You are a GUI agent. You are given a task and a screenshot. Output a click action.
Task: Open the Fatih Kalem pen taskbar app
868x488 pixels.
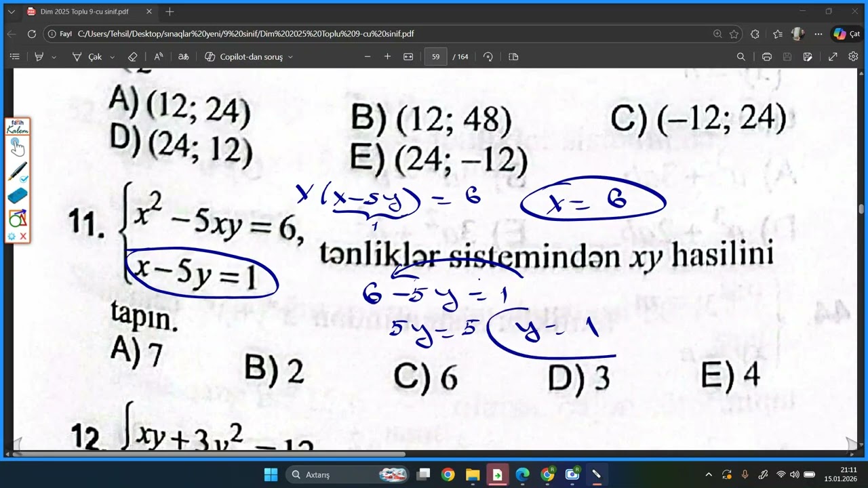(x=597, y=474)
